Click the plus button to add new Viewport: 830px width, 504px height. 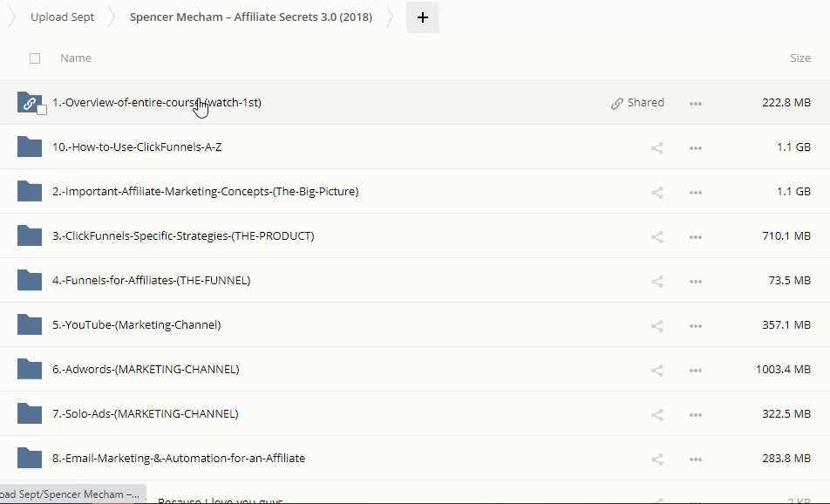point(422,17)
